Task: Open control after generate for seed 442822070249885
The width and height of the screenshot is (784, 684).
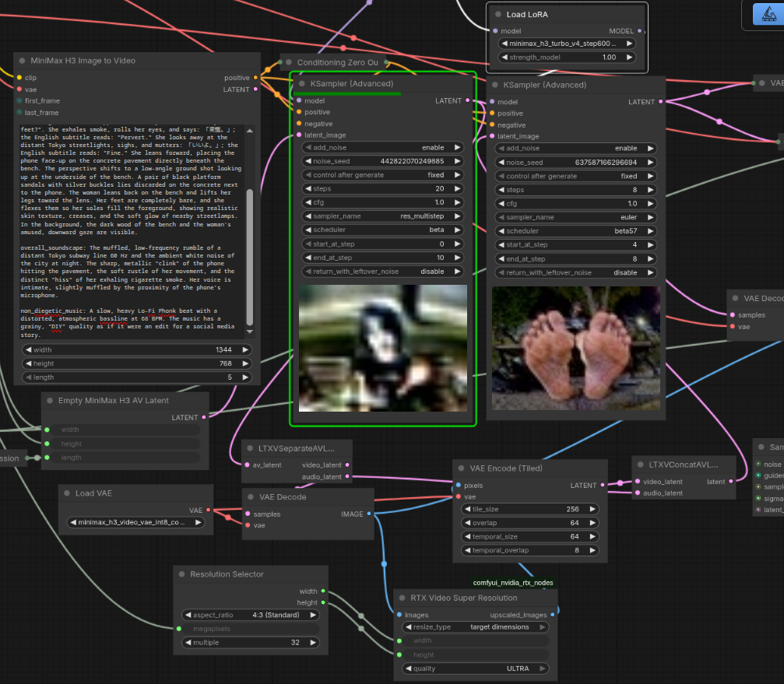Action: tap(382, 175)
